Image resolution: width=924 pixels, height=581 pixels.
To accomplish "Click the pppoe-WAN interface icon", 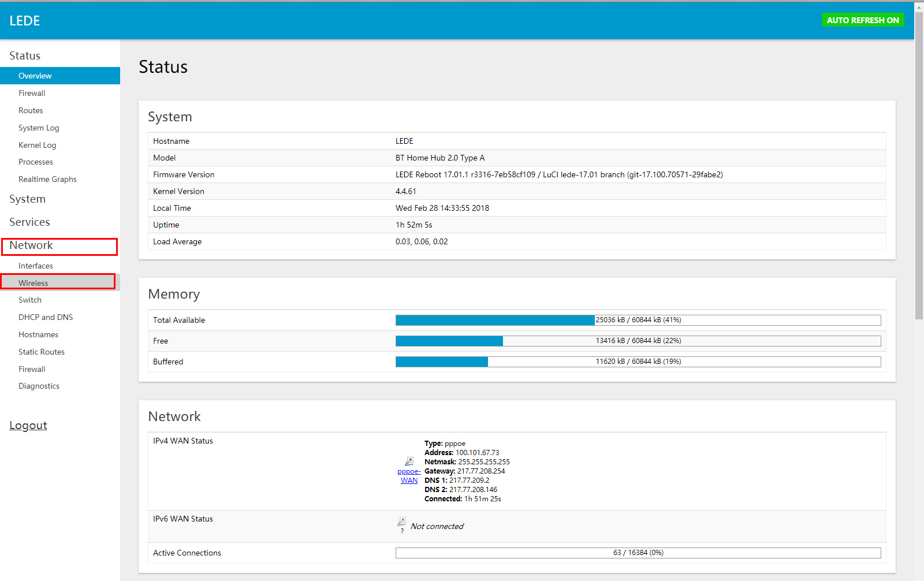I will point(409,461).
